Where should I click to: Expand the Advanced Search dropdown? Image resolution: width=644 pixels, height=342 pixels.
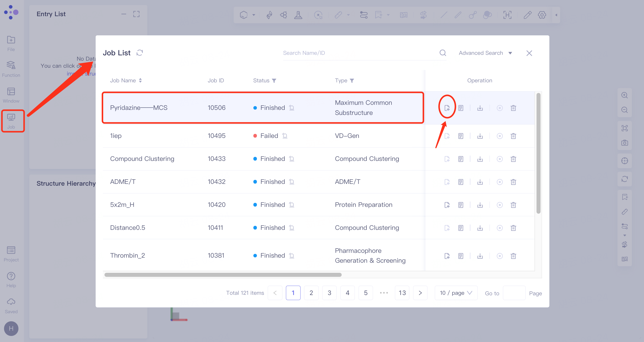pos(485,53)
